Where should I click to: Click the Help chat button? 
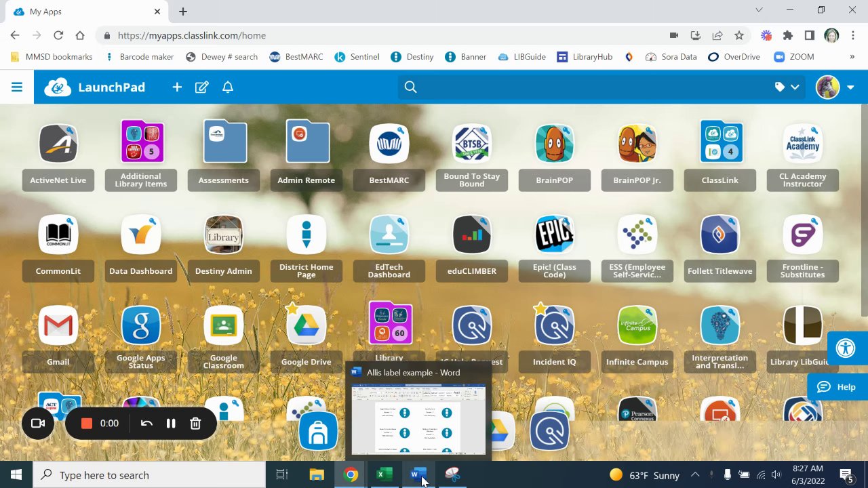837,387
